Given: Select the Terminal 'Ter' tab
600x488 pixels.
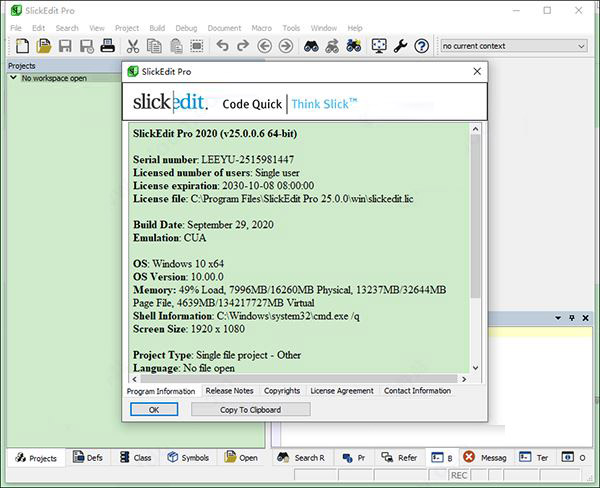Looking at the screenshot, I should (534, 457).
